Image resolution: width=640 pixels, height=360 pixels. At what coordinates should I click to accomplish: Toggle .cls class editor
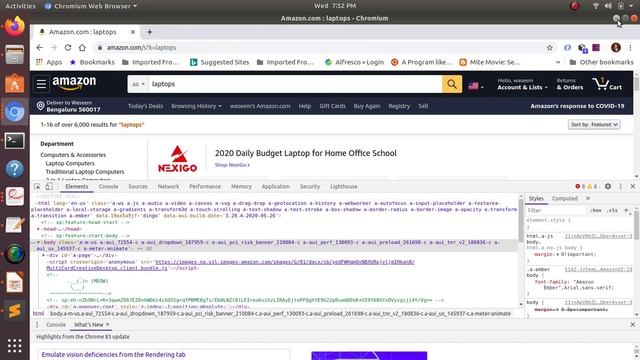click(612, 210)
